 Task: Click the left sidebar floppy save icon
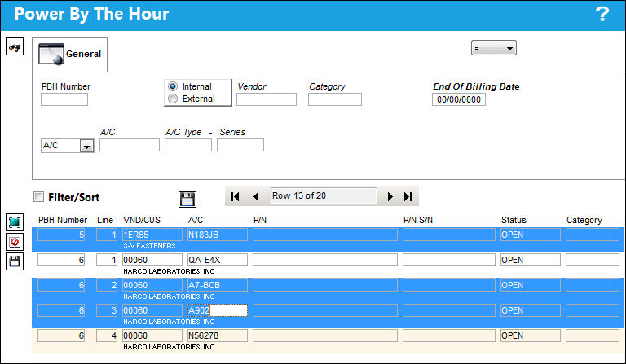pyautogui.click(x=15, y=261)
